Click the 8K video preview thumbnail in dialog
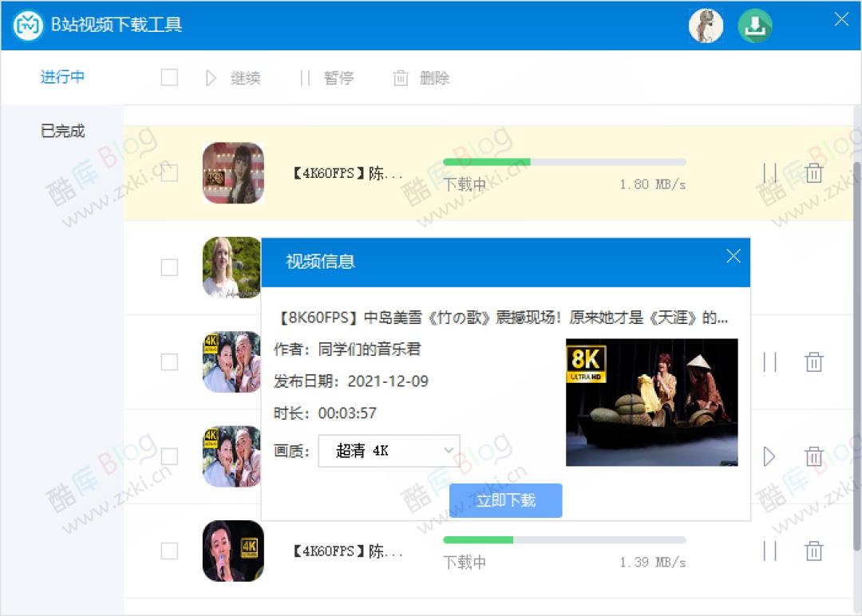 point(652,402)
